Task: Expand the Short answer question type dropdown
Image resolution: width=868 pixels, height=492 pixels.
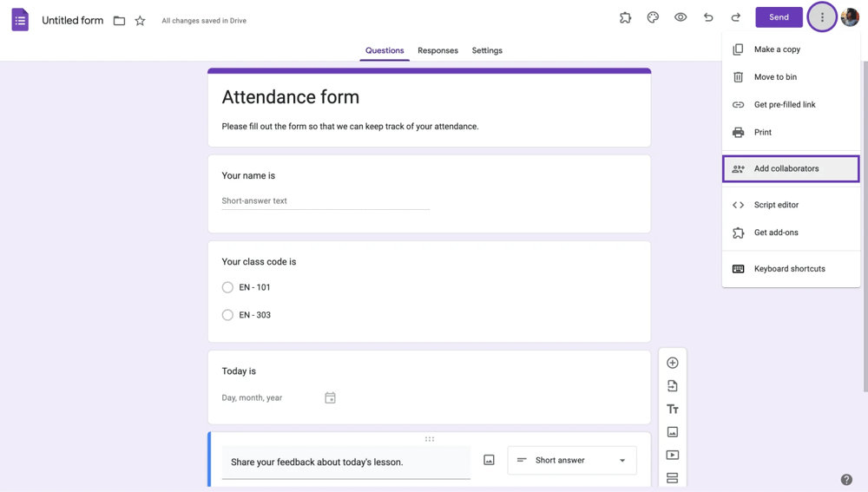Action: pyautogui.click(x=571, y=461)
